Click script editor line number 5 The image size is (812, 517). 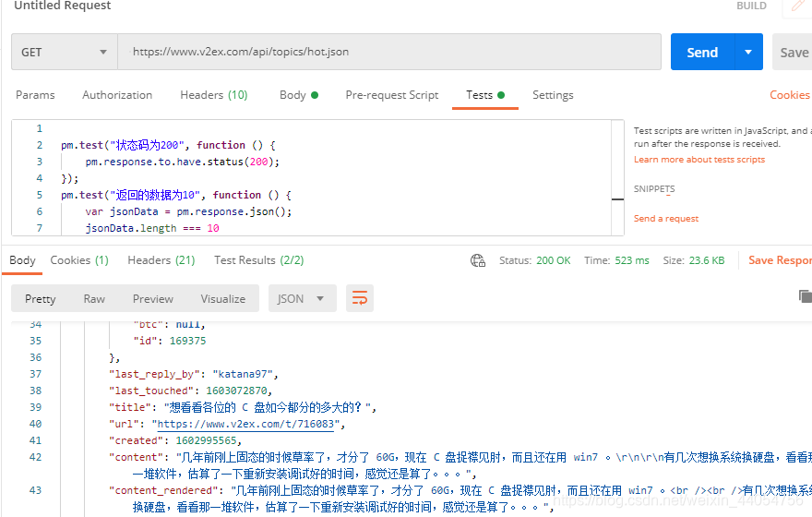[40, 195]
